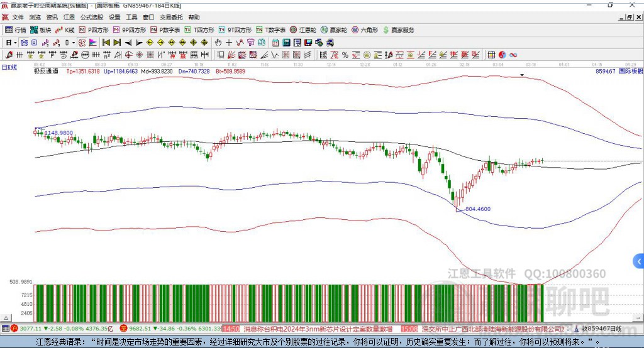Click the small up triangle button
644x348 pixels.
click(6, 318)
